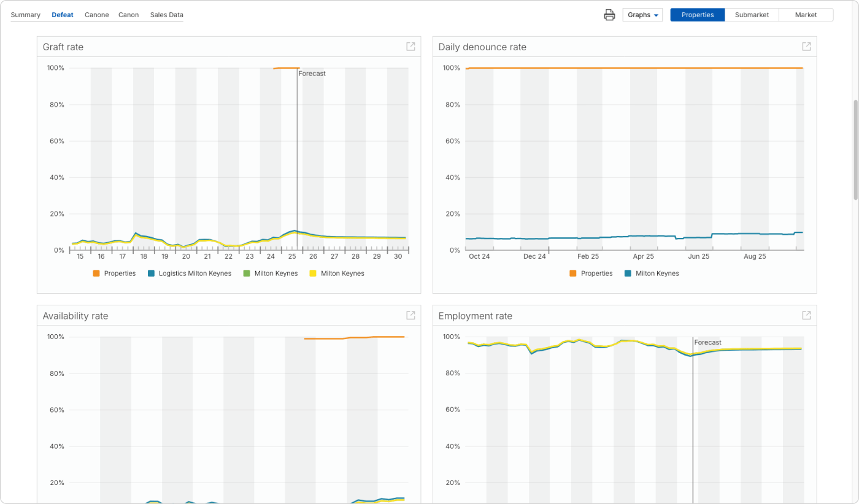Open the Summary tab
Image resolution: width=859 pixels, height=504 pixels.
[x=25, y=15]
